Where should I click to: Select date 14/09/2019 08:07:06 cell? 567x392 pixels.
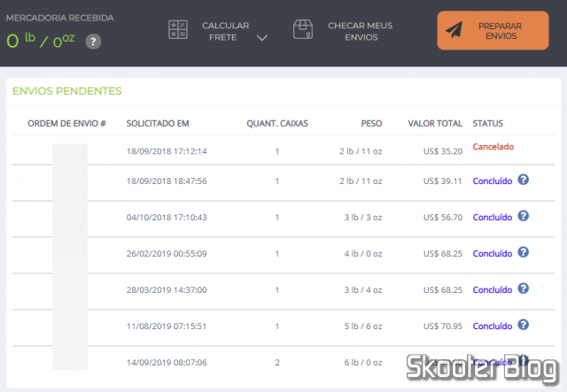click(x=167, y=363)
